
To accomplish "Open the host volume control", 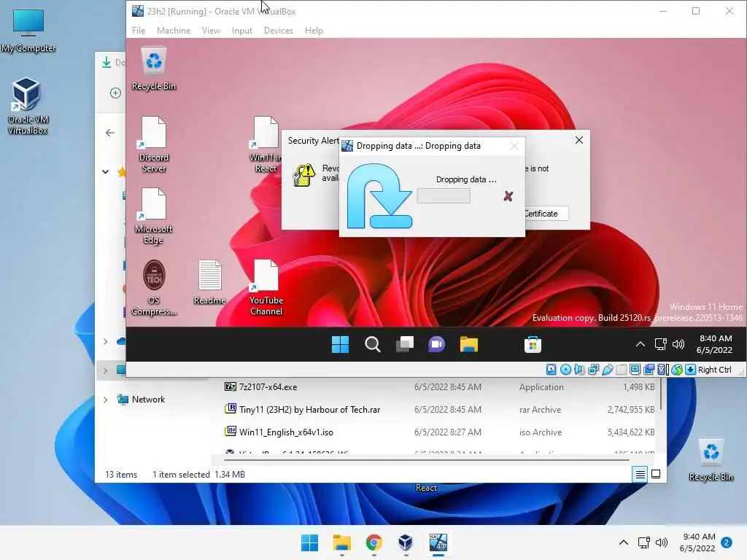I will (661, 542).
